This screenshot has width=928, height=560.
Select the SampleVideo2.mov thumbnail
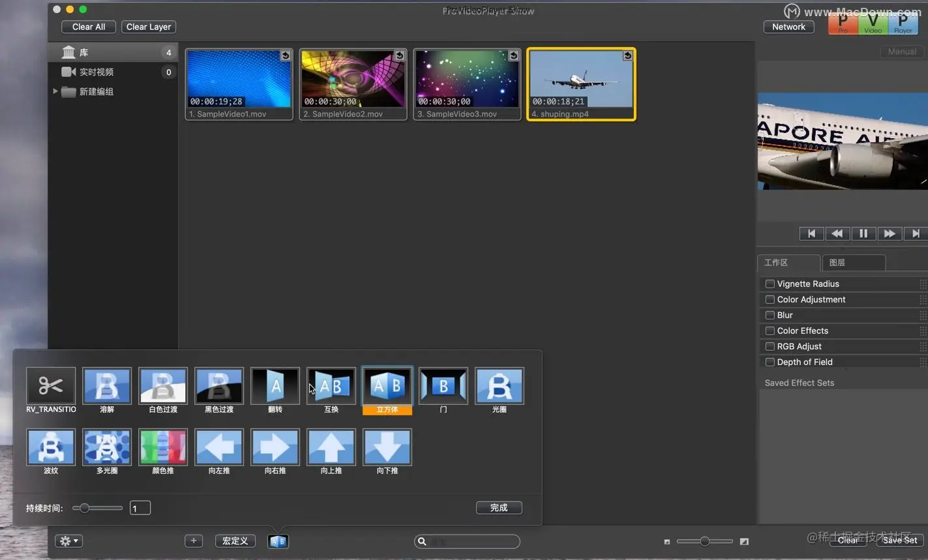(x=353, y=85)
